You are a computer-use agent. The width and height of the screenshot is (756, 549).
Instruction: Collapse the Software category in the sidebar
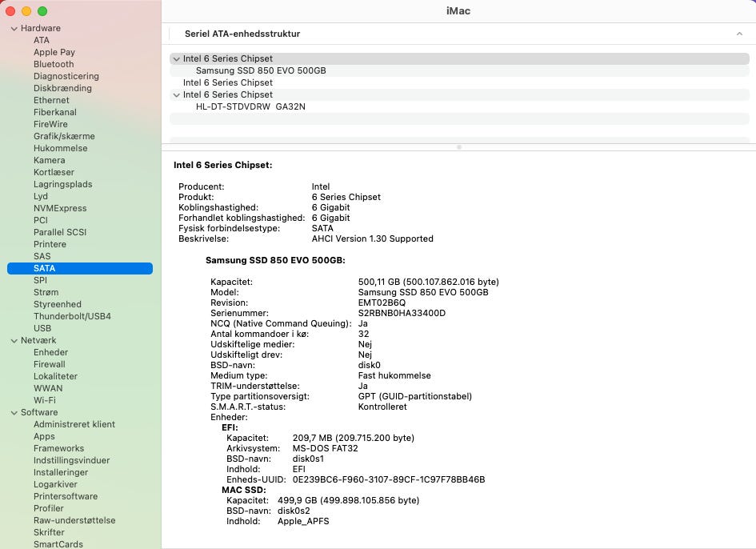tap(14, 413)
